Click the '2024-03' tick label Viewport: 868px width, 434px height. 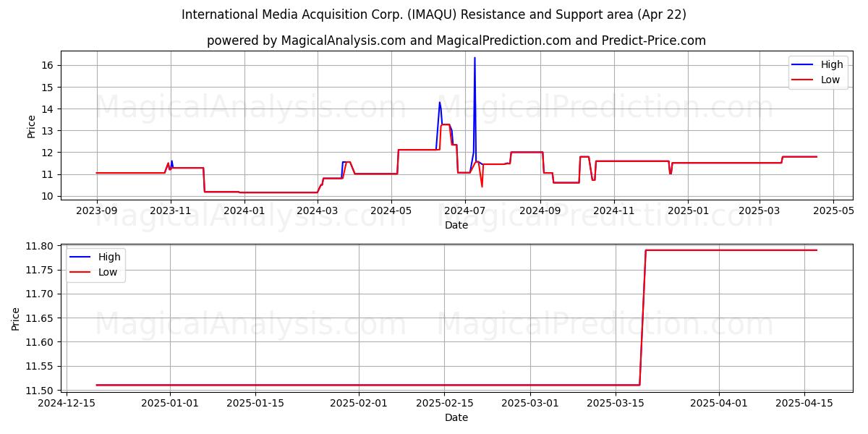(x=318, y=210)
